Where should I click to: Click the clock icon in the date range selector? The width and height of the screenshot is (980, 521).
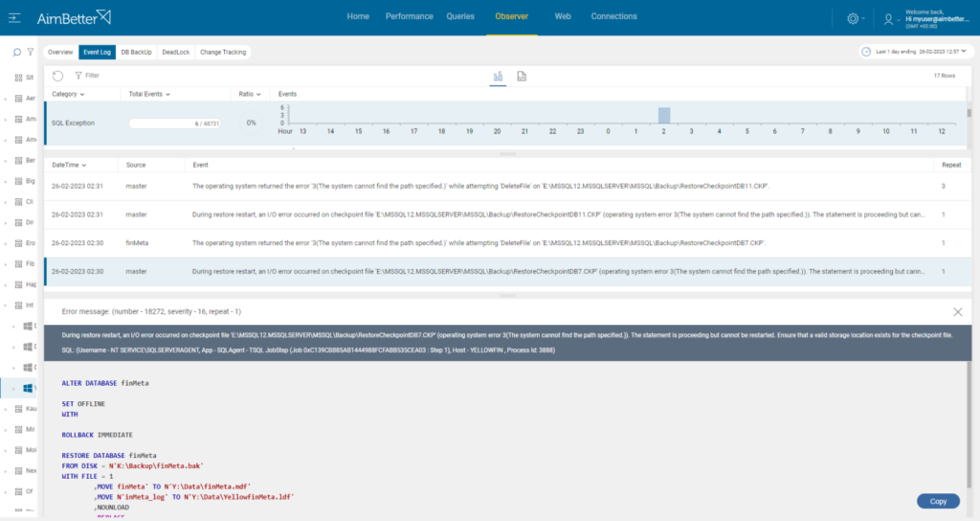(865, 52)
